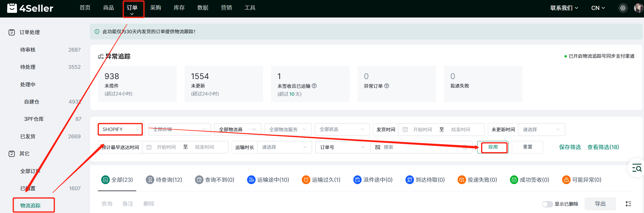Click help icon beside 未签收且已运输
Viewport: 644px width, 213px height.
(314, 86)
